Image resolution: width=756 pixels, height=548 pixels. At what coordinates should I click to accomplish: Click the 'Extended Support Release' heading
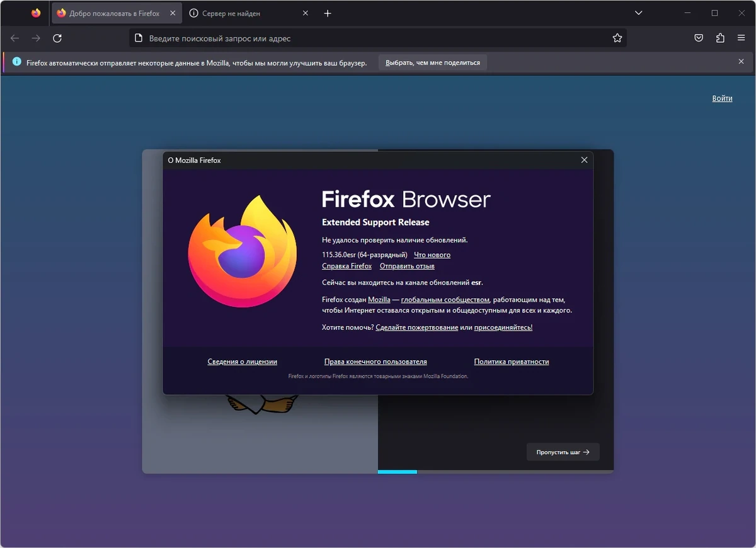pos(375,222)
